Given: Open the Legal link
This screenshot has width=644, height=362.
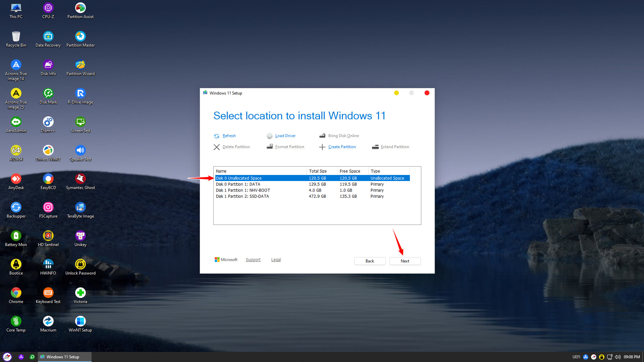Looking at the screenshot, I should pyautogui.click(x=276, y=260).
